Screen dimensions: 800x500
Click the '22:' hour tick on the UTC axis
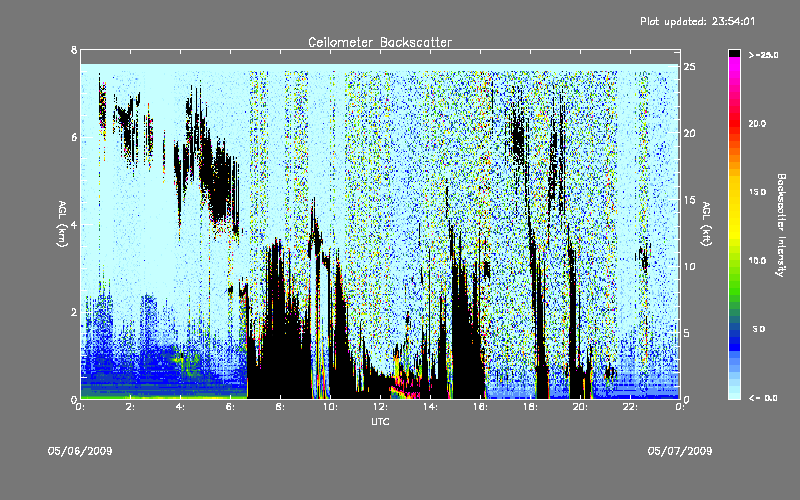[631, 407]
